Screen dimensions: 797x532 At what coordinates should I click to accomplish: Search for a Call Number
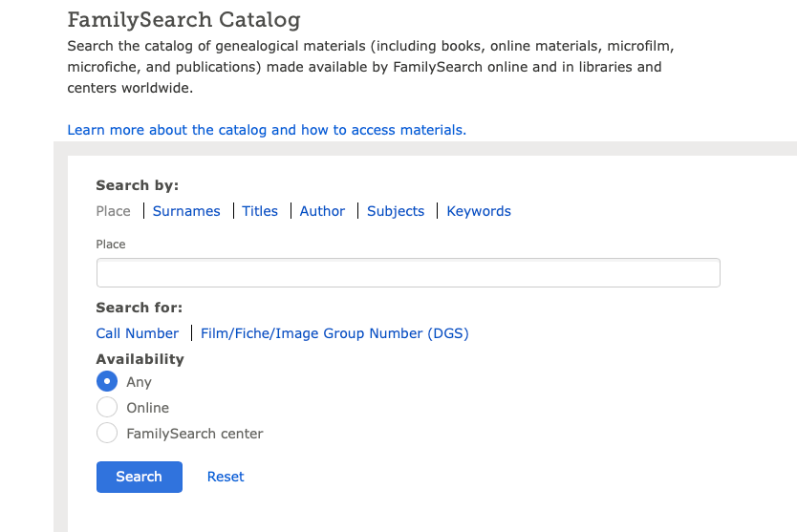pos(138,333)
